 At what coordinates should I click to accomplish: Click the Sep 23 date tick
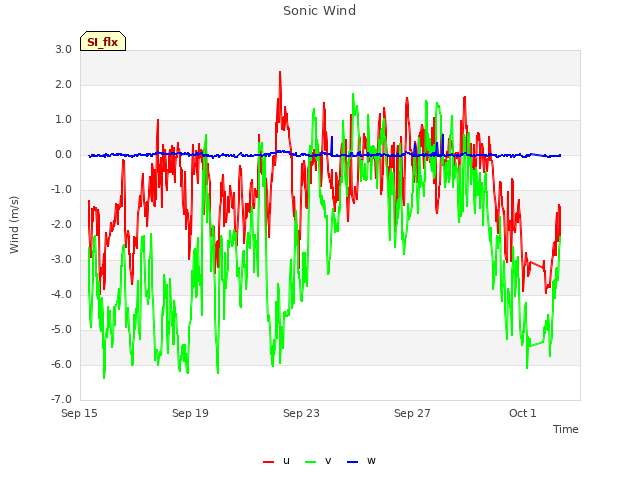(301, 413)
